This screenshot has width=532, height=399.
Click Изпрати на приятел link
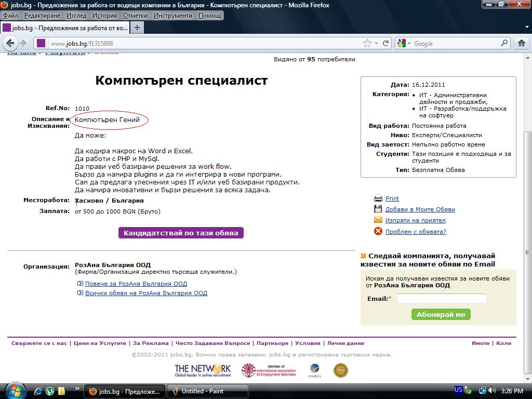point(415,220)
